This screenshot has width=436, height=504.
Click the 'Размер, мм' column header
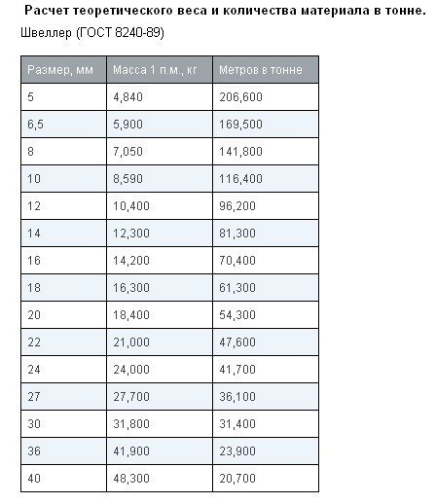coord(63,70)
